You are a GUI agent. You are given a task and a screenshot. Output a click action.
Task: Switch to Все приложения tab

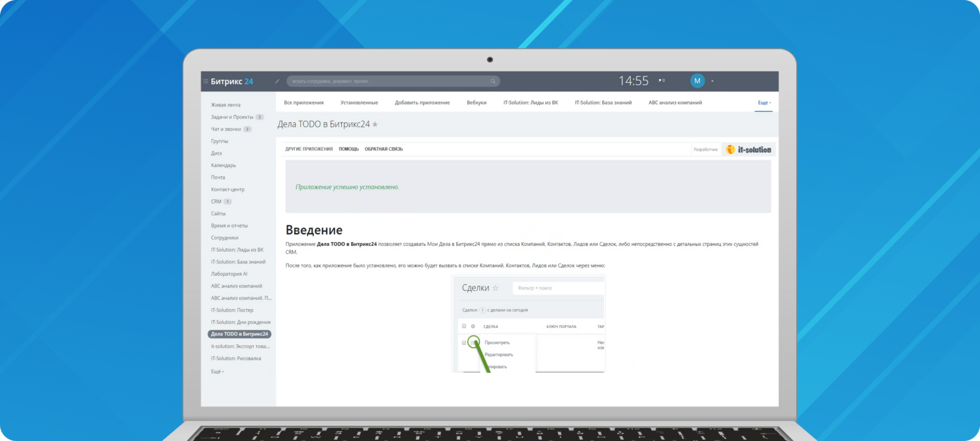pos(303,103)
